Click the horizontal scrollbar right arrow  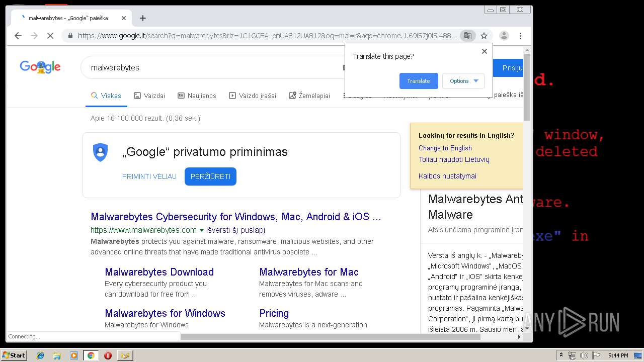click(520, 337)
